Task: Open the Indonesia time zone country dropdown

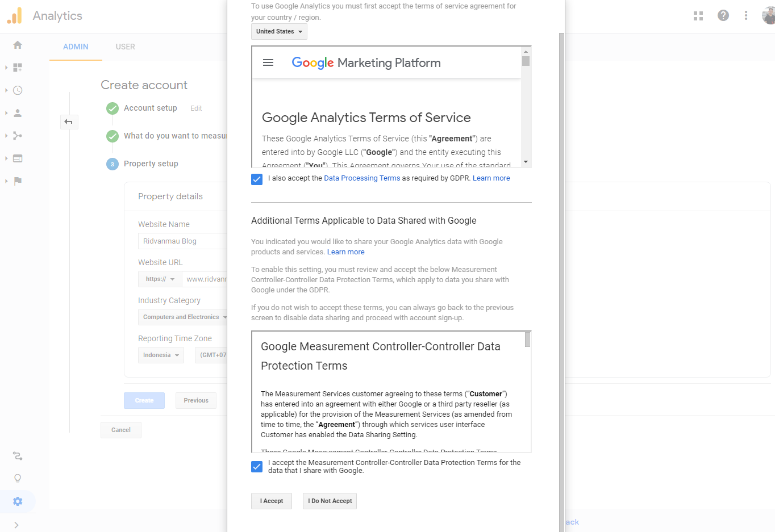Action: tap(161, 355)
